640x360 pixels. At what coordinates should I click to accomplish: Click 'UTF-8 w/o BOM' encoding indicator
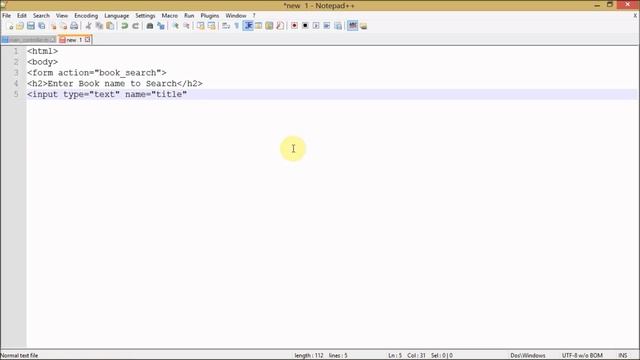tap(582, 356)
